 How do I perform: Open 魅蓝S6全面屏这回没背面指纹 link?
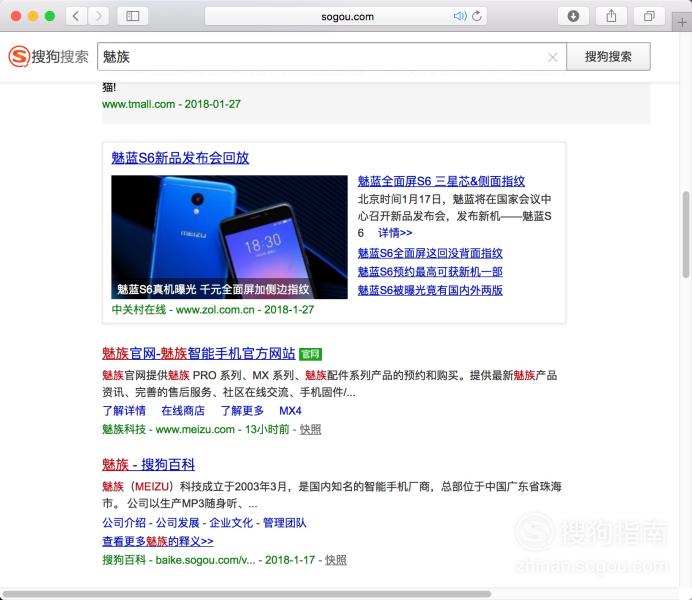click(430, 253)
